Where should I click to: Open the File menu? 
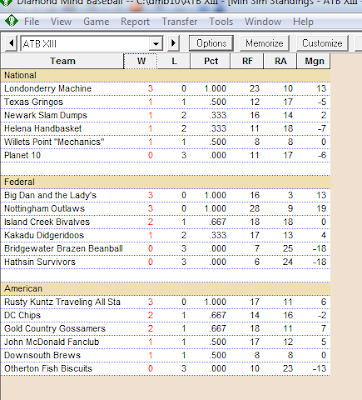32,22
